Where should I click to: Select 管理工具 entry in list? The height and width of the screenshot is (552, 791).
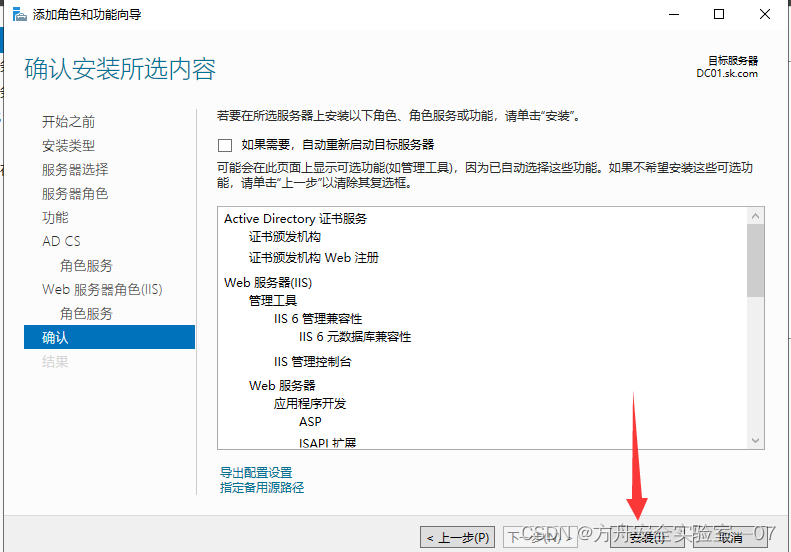[x=273, y=301]
